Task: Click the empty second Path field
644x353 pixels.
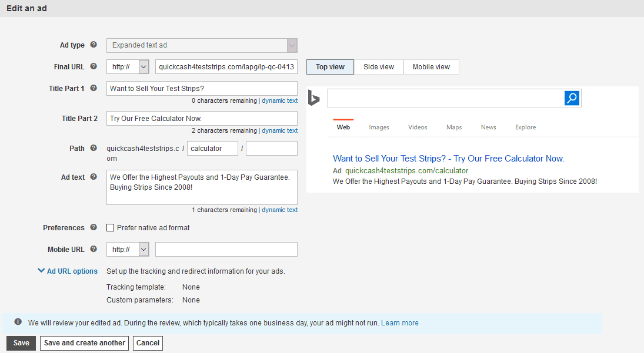Action: click(272, 149)
